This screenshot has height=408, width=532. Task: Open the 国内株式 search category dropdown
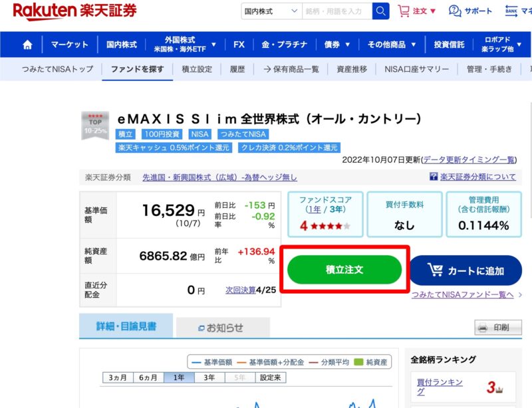click(271, 11)
